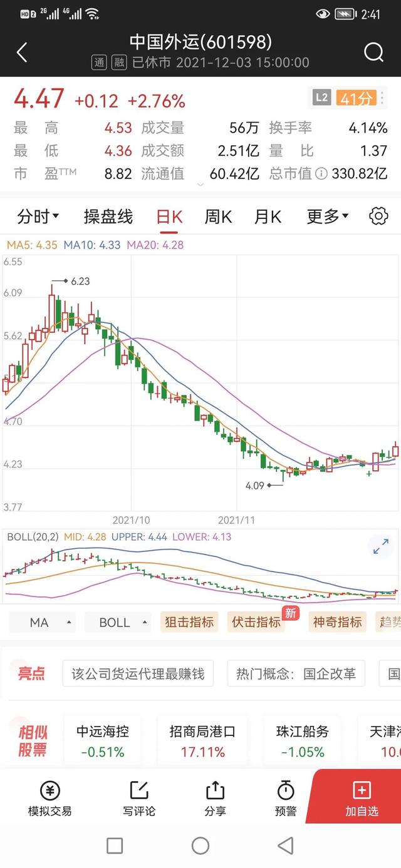Open chart settings gear icon
This screenshot has width=401, height=868.
378,217
